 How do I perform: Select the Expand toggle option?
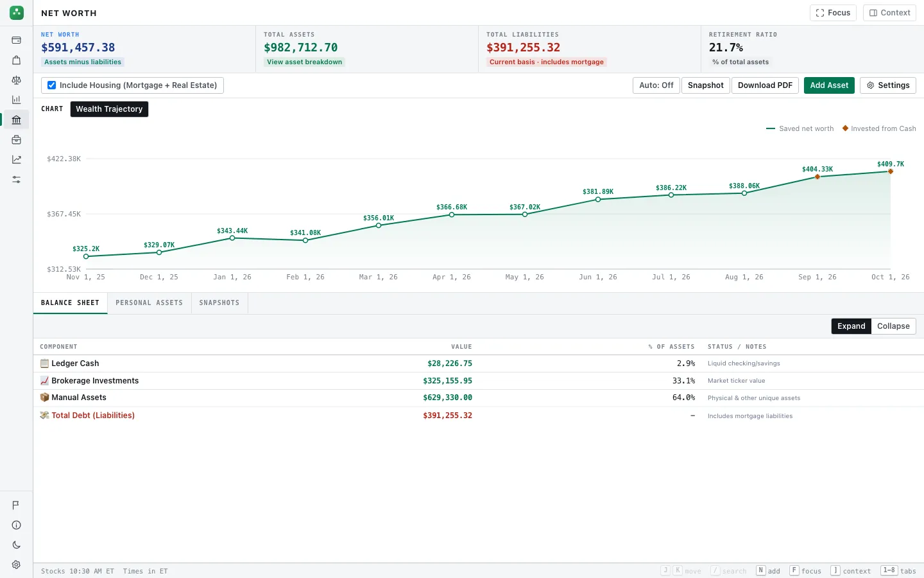pyautogui.click(x=851, y=326)
